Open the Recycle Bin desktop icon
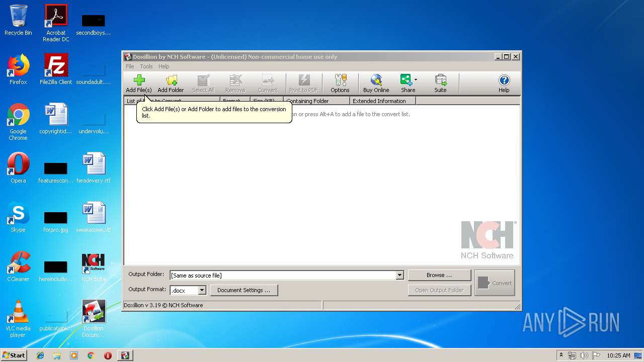This screenshot has height=362, width=644. pos(18,21)
